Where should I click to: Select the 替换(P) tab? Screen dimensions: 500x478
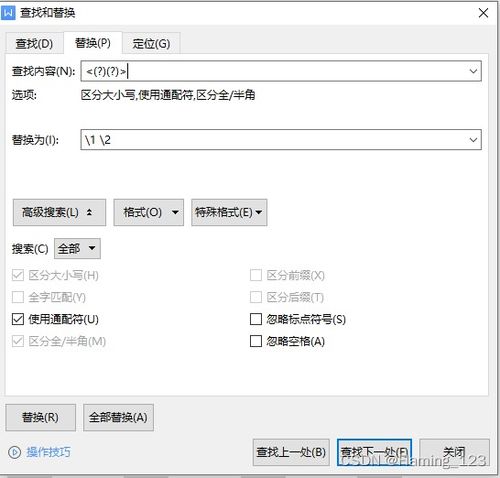coord(93,43)
